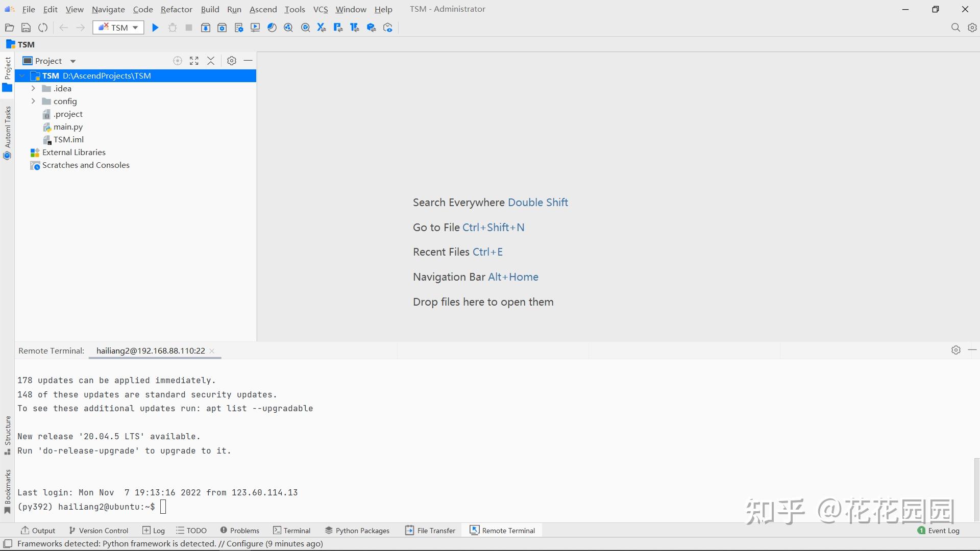Open Python Packages tool window
This screenshot has width=980, height=551.
pos(357,531)
